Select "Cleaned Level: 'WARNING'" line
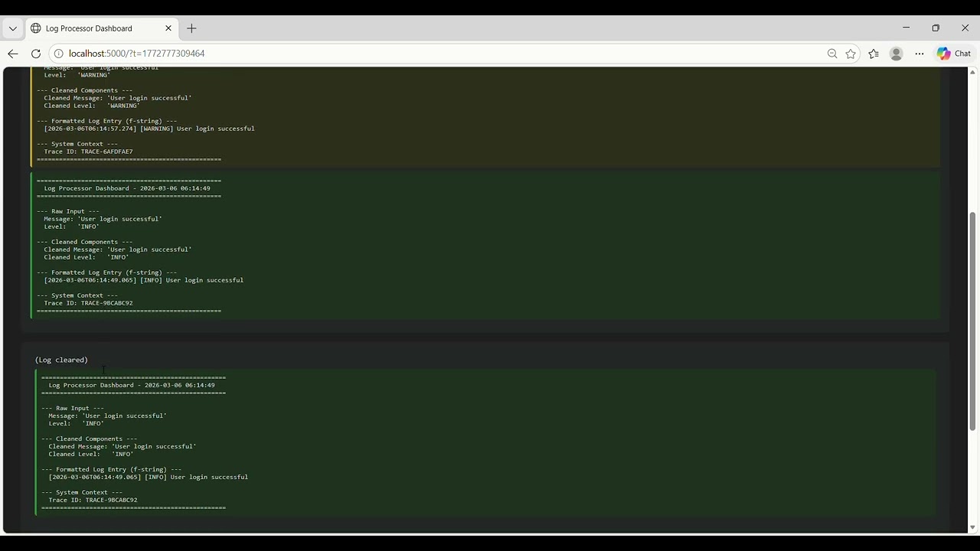Viewport: 980px width, 551px height. (x=92, y=106)
